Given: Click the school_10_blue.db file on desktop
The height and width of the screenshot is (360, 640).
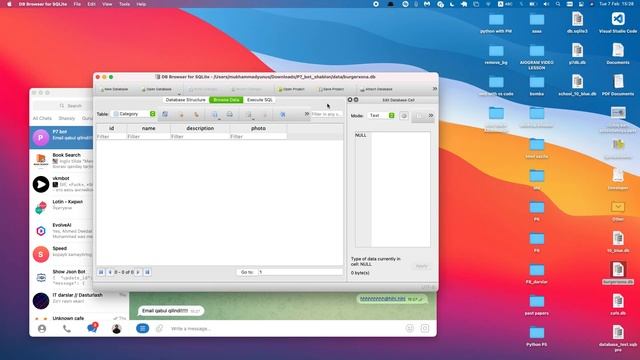Looking at the screenshot, I should 577,85.
